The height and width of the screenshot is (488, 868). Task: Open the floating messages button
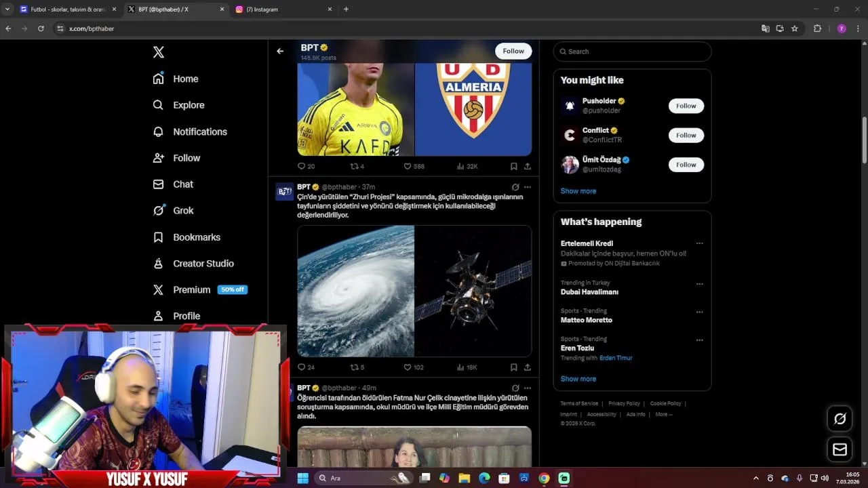[x=840, y=449]
